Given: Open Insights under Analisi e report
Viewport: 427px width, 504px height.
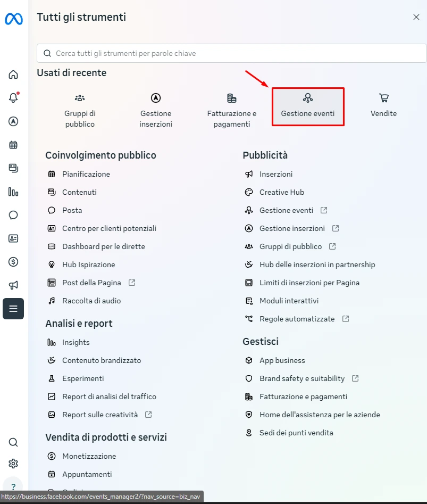Looking at the screenshot, I should click(76, 342).
